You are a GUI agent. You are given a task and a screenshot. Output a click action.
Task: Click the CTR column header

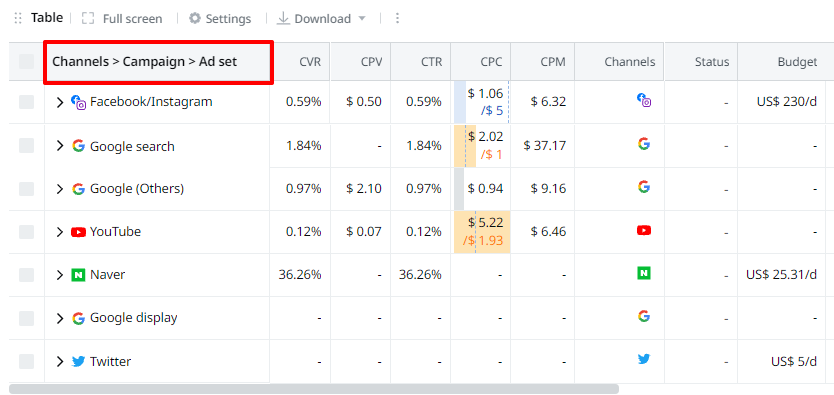pyautogui.click(x=421, y=62)
